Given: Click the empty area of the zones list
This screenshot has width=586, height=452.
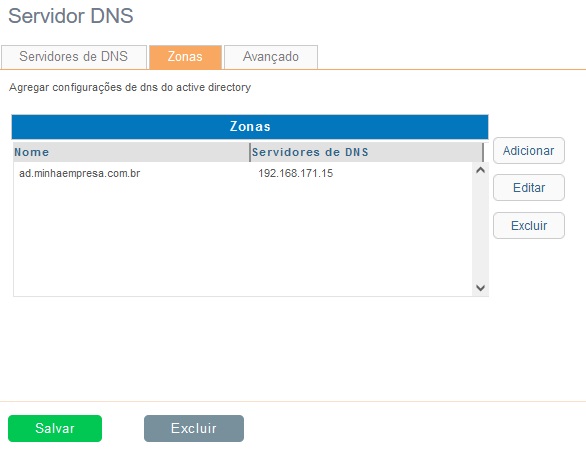Looking at the screenshot, I should [243, 239].
